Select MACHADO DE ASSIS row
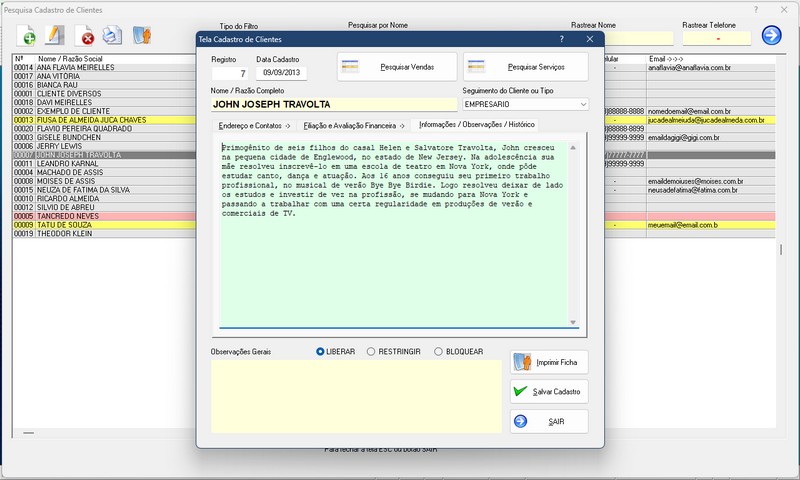The height and width of the screenshot is (480, 800). 105,172
